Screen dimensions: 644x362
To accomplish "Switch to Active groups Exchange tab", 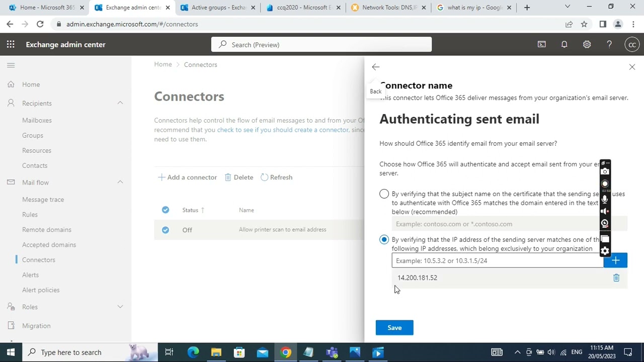I will pos(217,8).
